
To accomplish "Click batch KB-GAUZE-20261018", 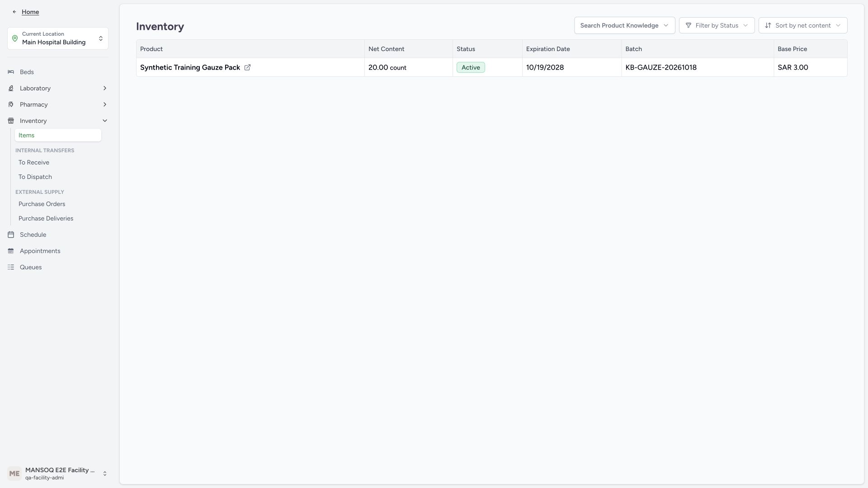I will (x=661, y=67).
